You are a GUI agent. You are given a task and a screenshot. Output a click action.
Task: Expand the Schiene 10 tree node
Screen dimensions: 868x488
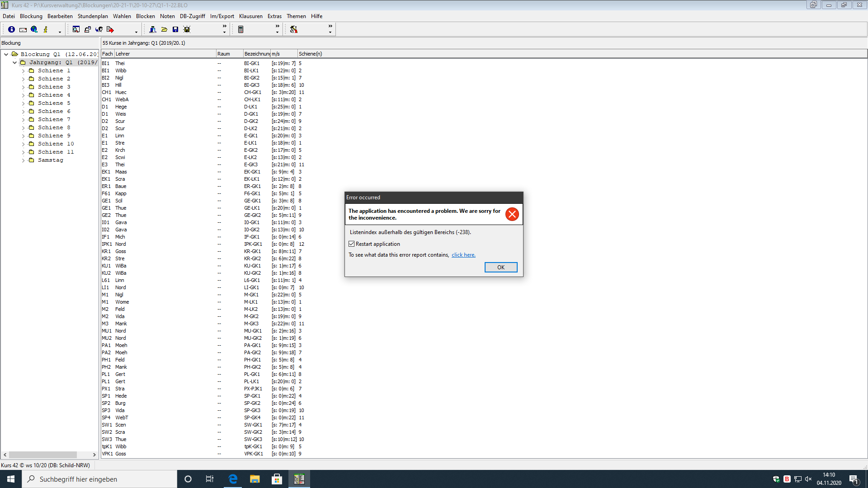point(24,144)
